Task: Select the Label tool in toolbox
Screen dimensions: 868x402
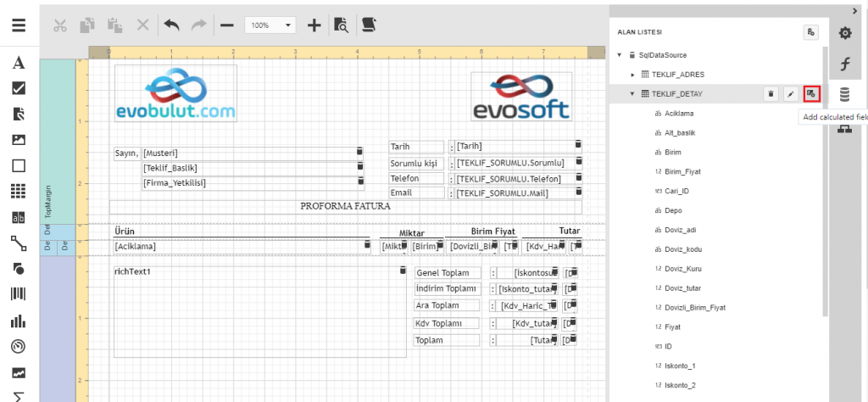Action: pyautogui.click(x=19, y=63)
